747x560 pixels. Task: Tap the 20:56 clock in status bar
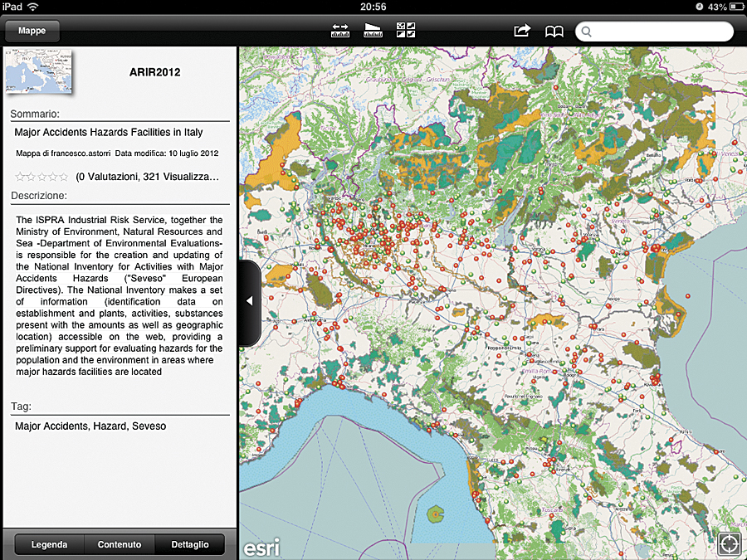pos(373,7)
